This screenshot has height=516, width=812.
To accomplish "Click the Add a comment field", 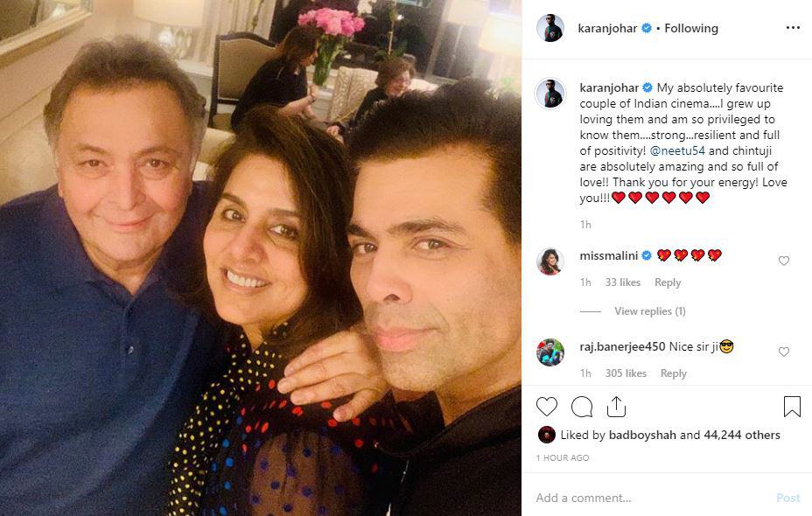I will [x=653, y=498].
